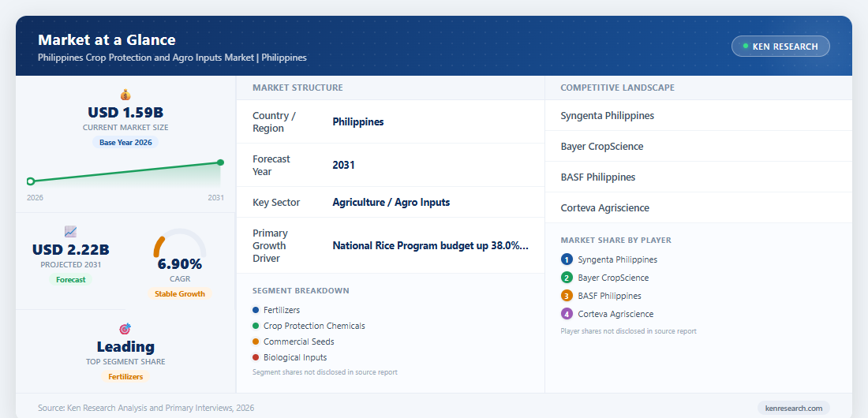
Task: Click the Philippines value in Country row
Action: [357, 121]
